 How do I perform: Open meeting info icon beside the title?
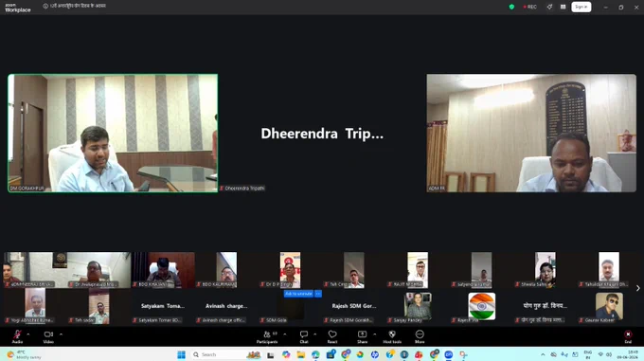coord(45,7)
